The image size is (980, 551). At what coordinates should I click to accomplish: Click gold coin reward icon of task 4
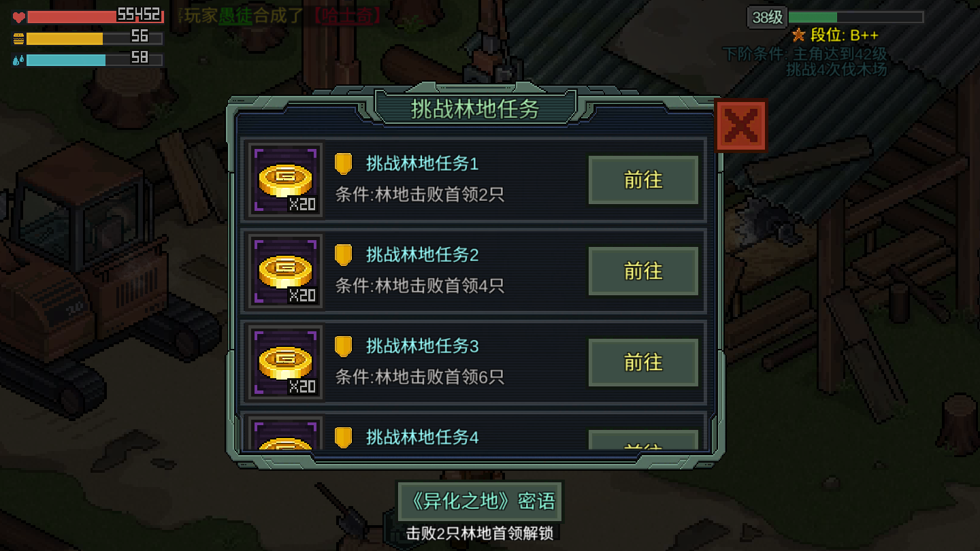[x=286, y=434]
